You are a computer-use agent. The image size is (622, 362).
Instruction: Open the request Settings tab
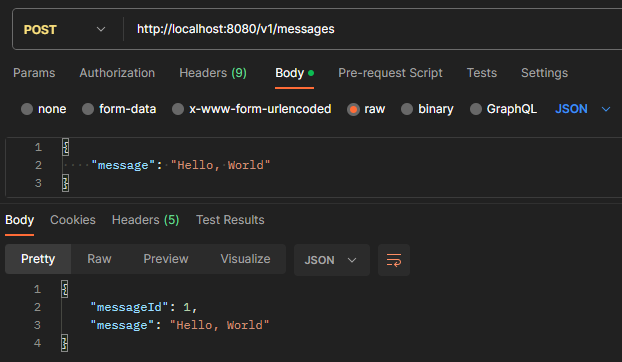pos(544,73)
